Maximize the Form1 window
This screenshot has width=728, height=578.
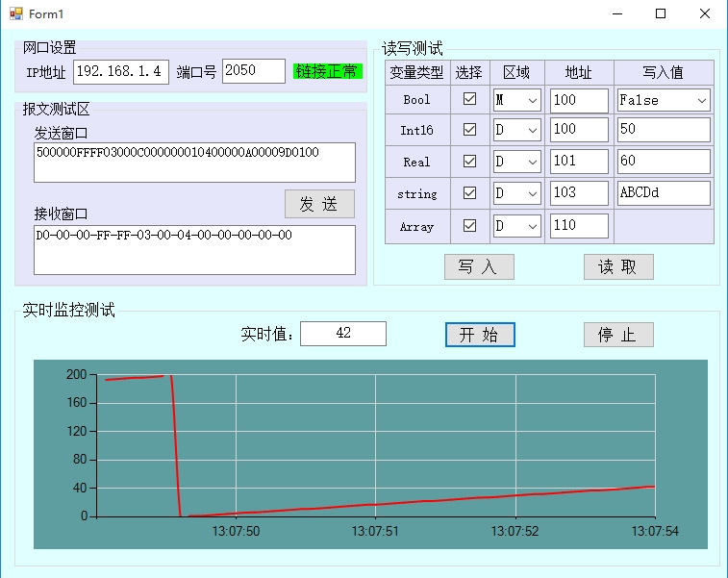tap(661, 13)
